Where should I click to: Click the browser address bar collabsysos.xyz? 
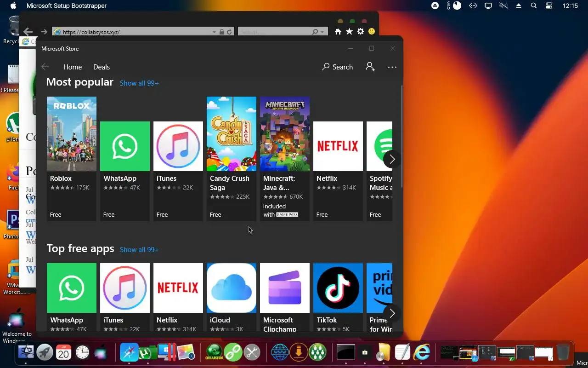(132, 32)
